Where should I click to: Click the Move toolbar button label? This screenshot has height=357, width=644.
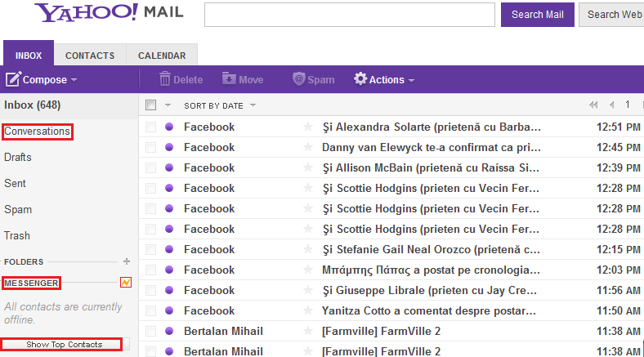pyautogui.click(x=251, y=79)
